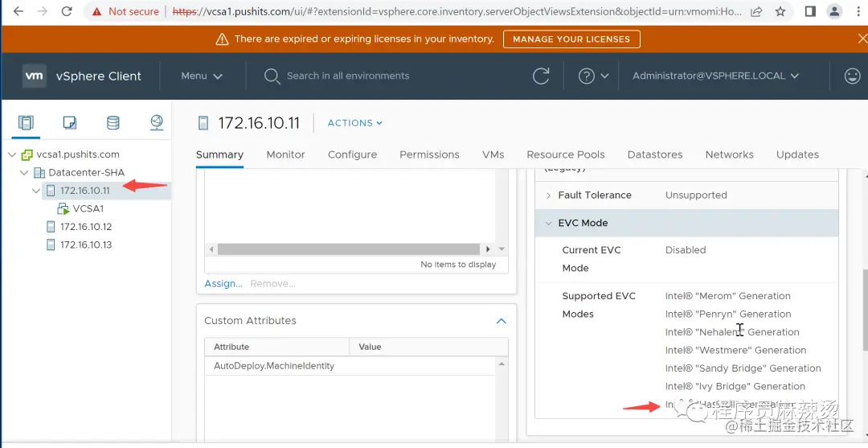Open the Administrator@VSPHERE.LOCAL user menu
The height and width of the screenshot is (448, 868).
click(x=716, y=76)
